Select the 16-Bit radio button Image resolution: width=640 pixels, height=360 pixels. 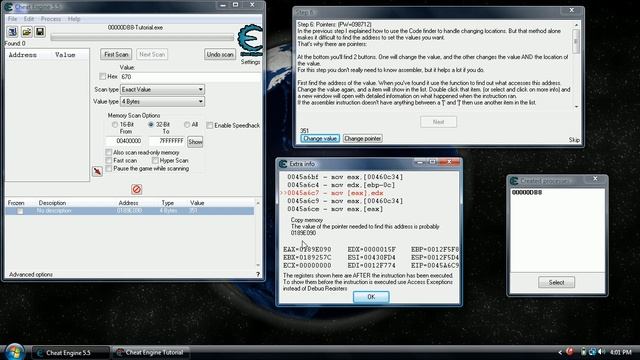[x=115, y=124]
